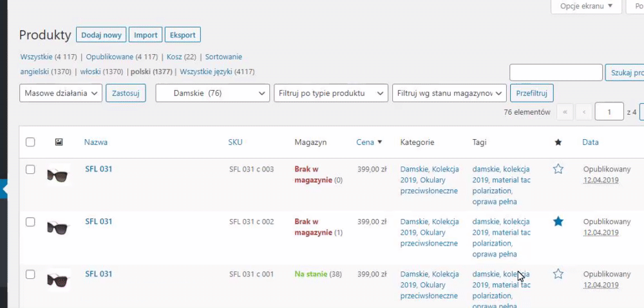Image resolution: width=644 pixels, height=308 pixels.
Task: Check the box for SFL 031 c 002
Action: (x=30, y=222)
